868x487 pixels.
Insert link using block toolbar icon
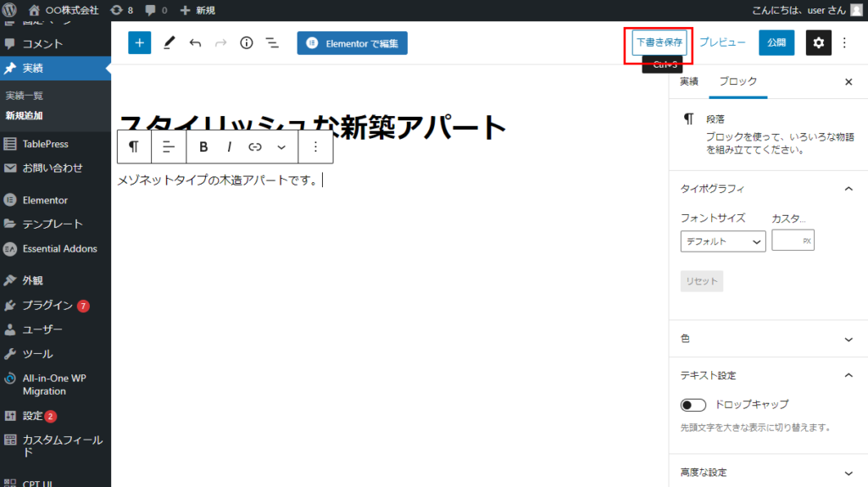[254, 147]
